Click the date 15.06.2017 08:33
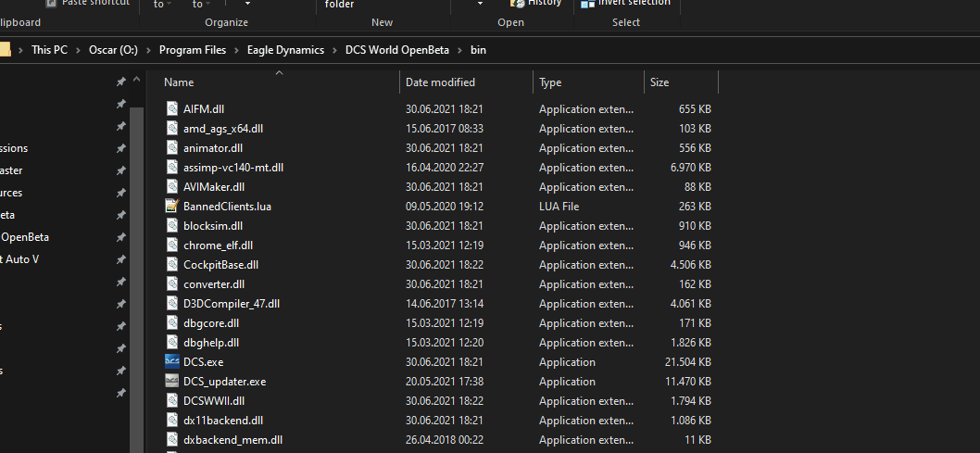 445,129
